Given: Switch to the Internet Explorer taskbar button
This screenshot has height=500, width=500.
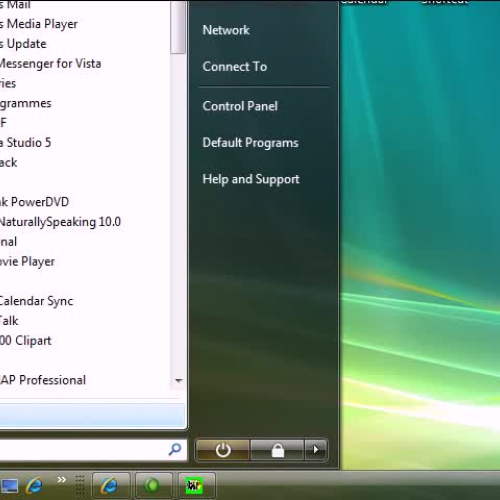Looking at the screenshot, I should [x=111, y=485].
